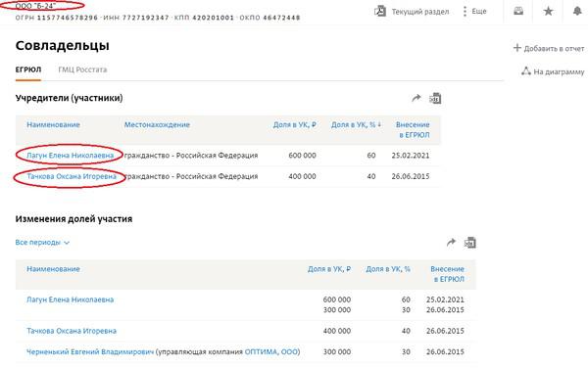Sort changes table by 'Доля в УК, ₽'
This screenshot has width=588, height=368.
(x=329, y=269)
